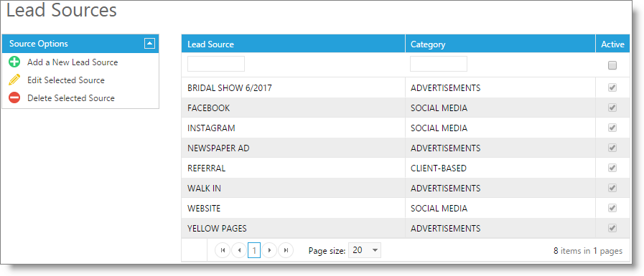Go to the next page arrow

pos(269,250)
